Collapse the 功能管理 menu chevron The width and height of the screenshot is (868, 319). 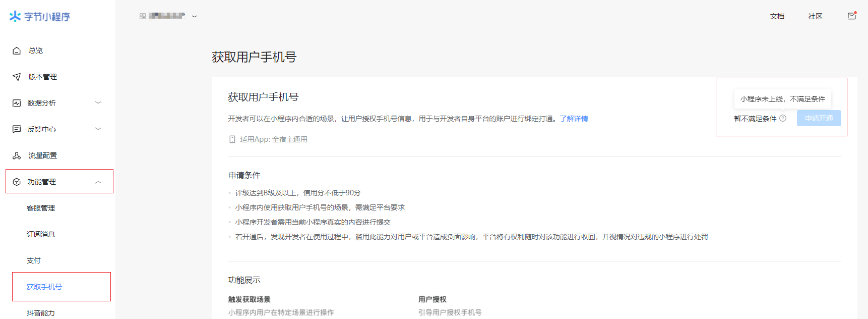point(98,182)
